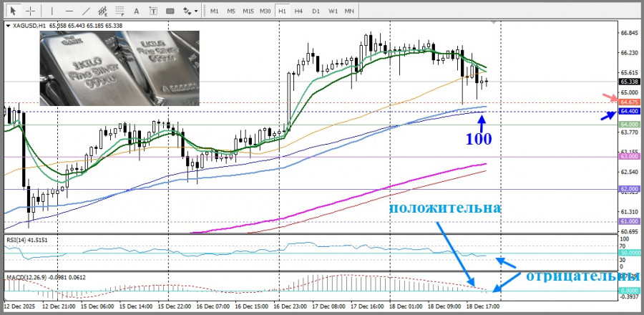Open the arrows tool dropdown arrow
The image size is (644, 315).
pyautogui.click(x=196, y=11)
